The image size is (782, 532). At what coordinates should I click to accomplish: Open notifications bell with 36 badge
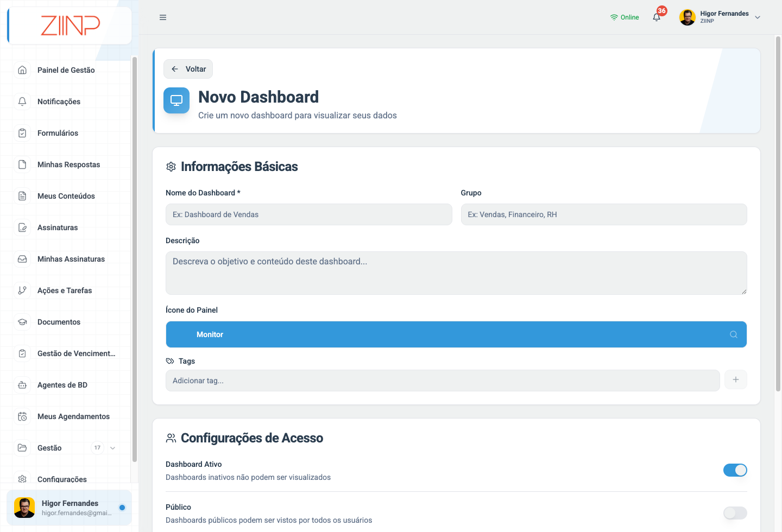tap(657, 17)
